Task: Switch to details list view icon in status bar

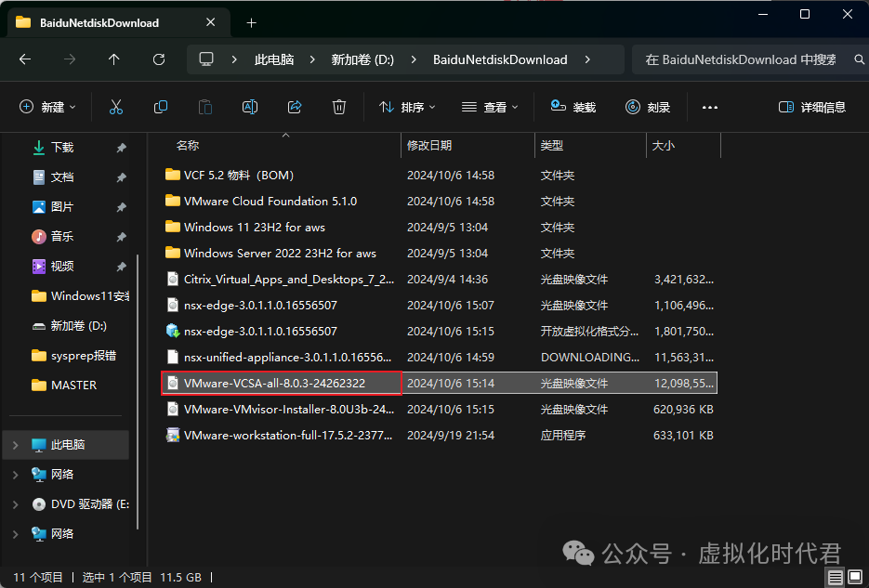Action: click(x=836, y=578)
